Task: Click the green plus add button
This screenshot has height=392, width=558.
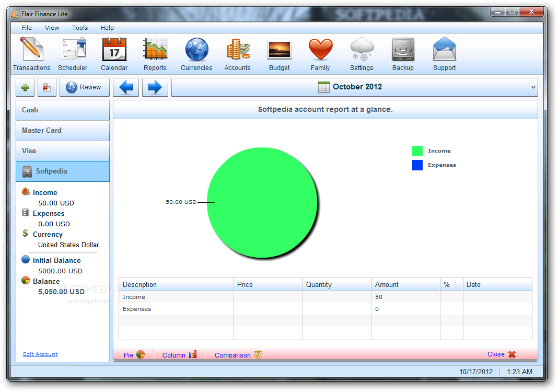Action: pyautogui.click(x=25, y=87)
